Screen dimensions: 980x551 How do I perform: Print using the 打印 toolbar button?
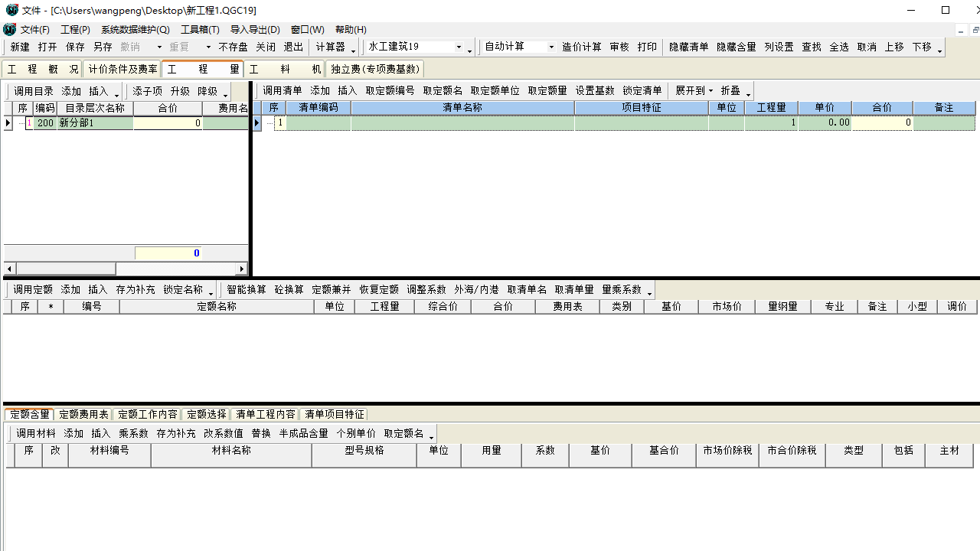click(x=647, y=47)
